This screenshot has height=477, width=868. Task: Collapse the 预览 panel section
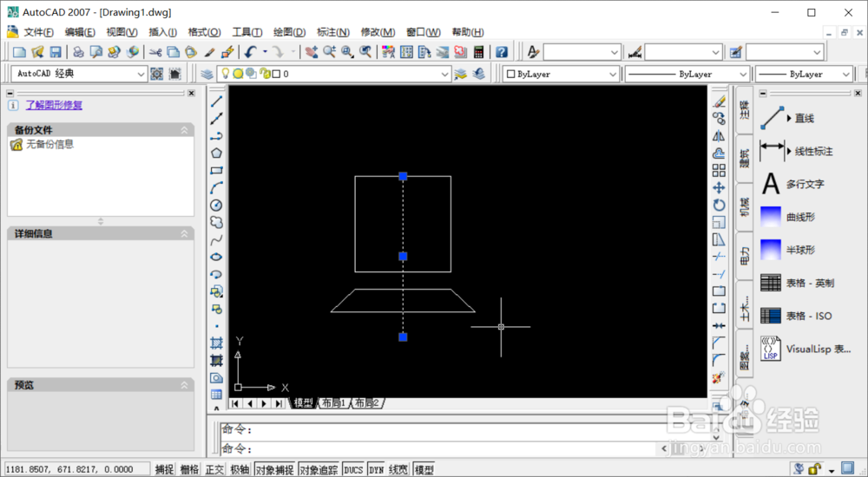(x=184, y=385)
